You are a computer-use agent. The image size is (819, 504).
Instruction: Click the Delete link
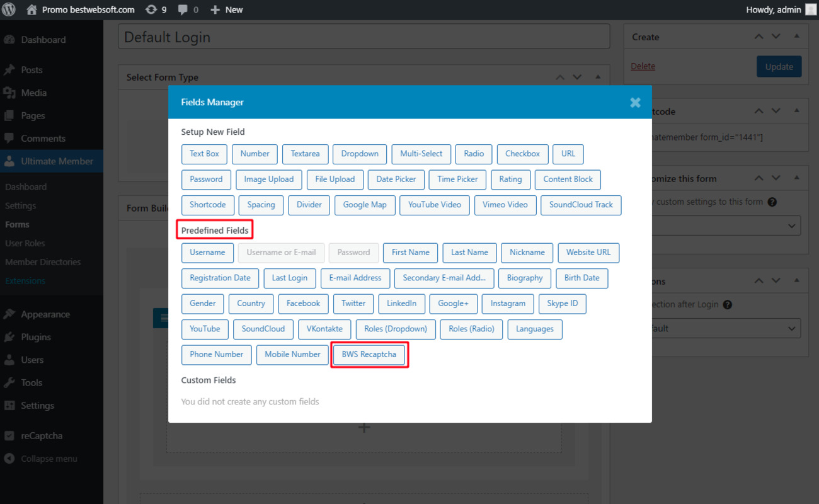point(643,66)
